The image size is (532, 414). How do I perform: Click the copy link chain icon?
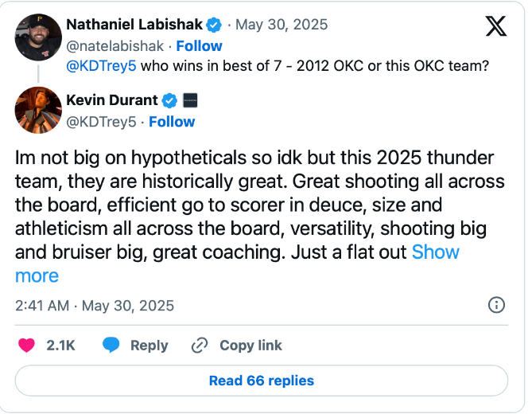[x=199, y=346]
